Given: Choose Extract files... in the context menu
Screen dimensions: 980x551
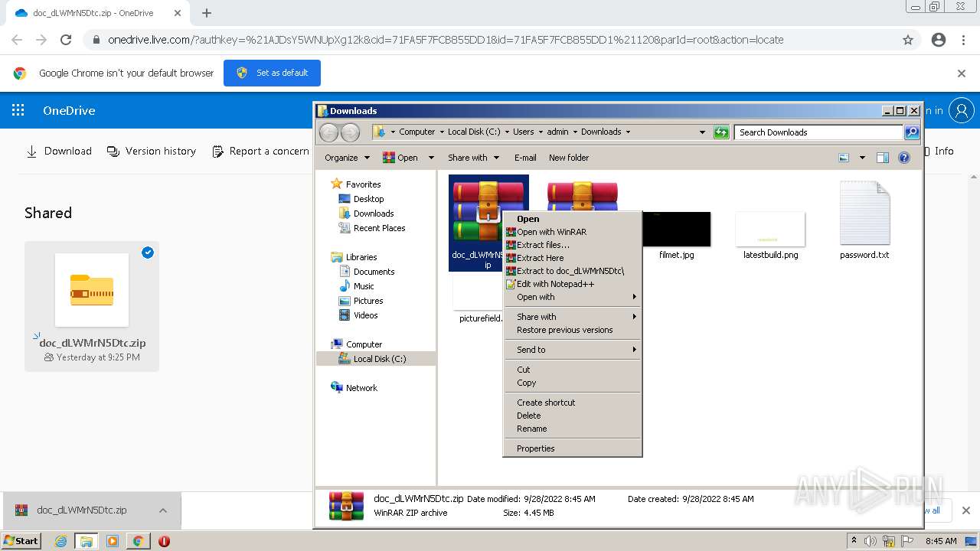Looking at the screenshot, I should pyautogui.click(x=572, y=245).
